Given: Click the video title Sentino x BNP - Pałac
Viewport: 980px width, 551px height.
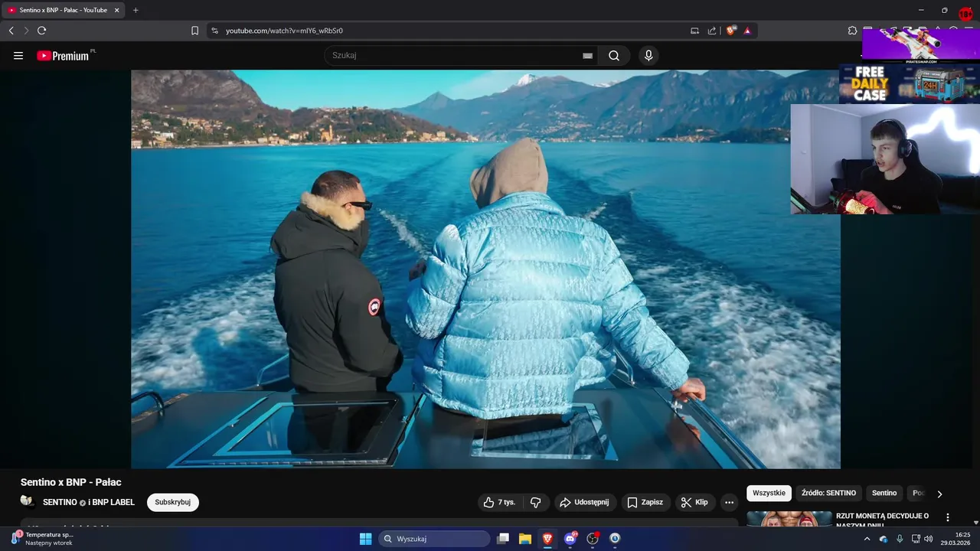Looking at the screenshot, I should 71,482.
